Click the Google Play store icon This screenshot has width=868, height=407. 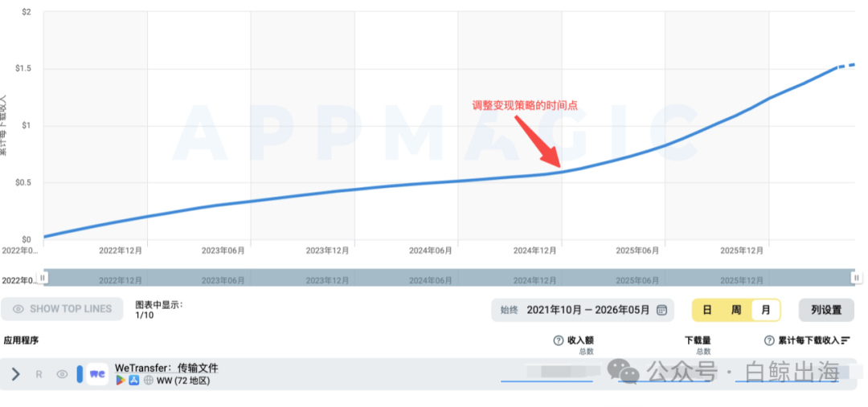coord(120,381)
